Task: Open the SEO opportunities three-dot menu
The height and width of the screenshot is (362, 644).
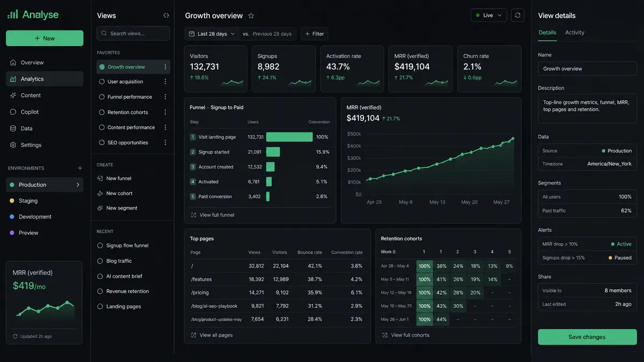Action: click(165, 143)
